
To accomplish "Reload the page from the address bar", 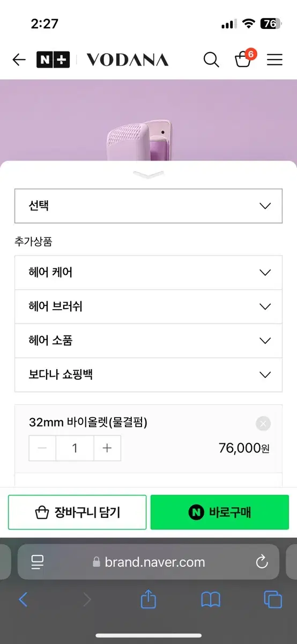I will pyautogui.click(x=262, y=562).
